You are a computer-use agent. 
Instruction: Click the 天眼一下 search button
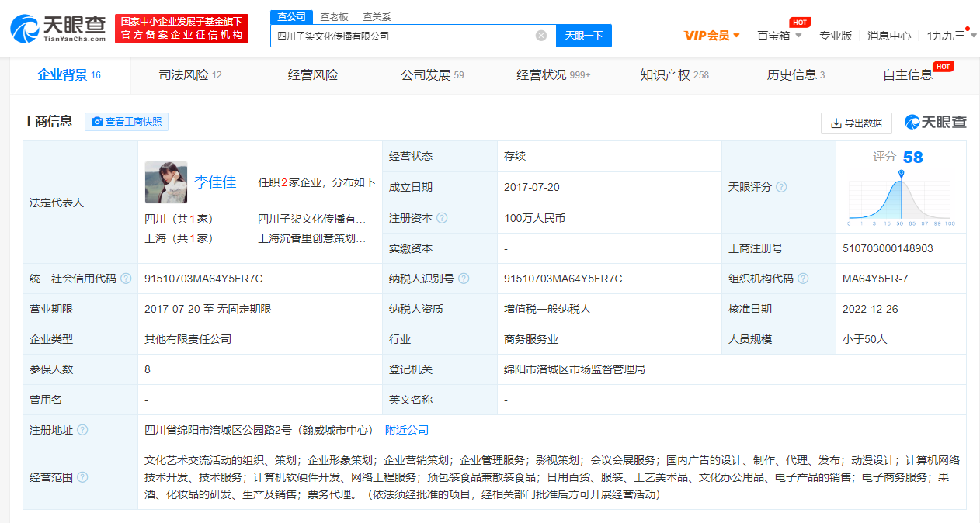tap(584, 36)
